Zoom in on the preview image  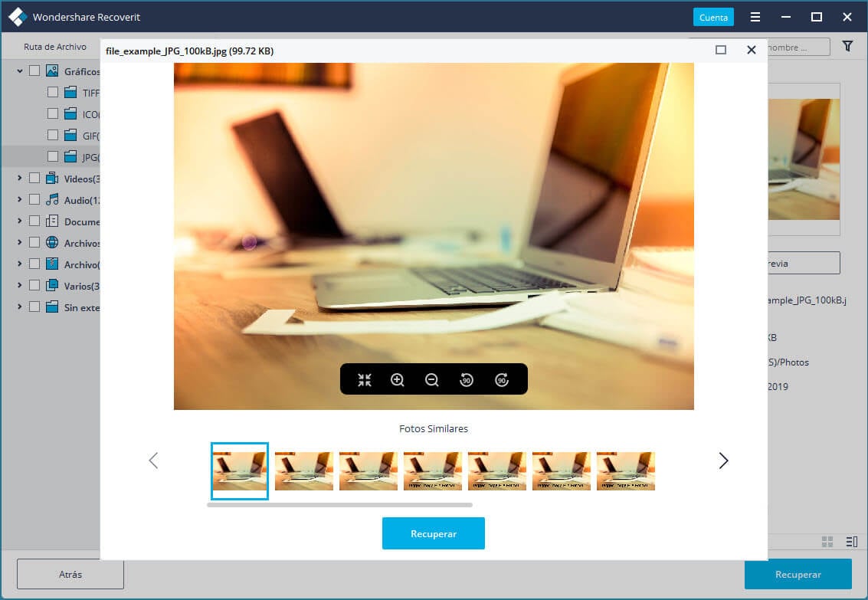(x=398, y=380)
